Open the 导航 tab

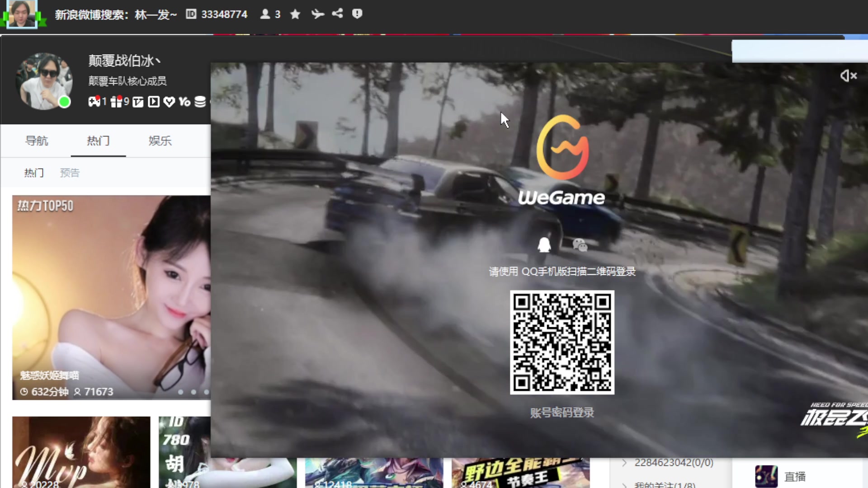click(37, 141)
